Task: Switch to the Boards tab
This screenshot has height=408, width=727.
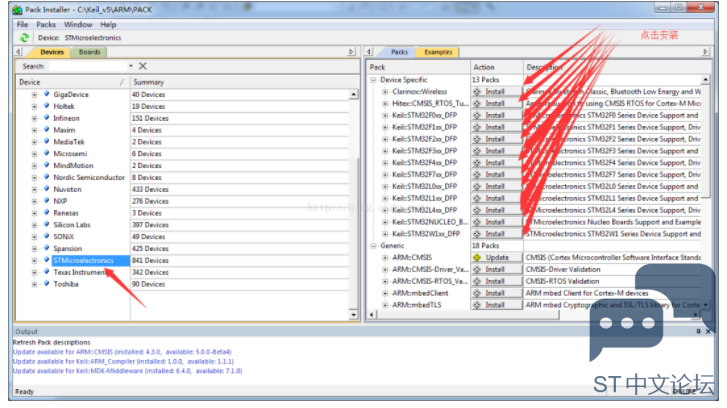Action: (x=89, y=52)
